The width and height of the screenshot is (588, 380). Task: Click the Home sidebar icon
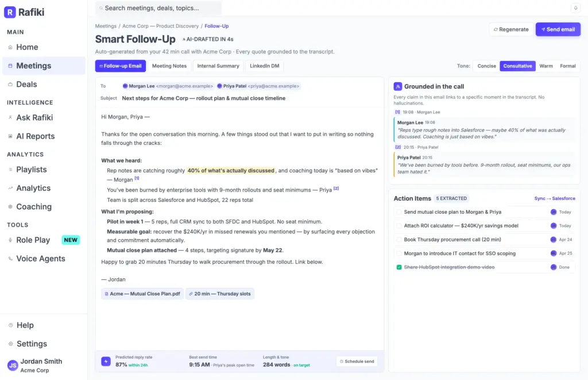pyautogui.click(x=10, y=47)
